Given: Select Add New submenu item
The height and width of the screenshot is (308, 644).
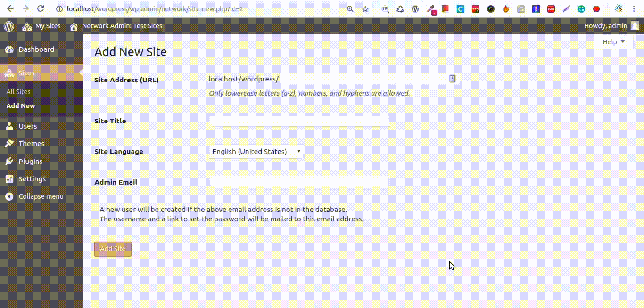Looking at the screenshot, I should pos(21,106).
